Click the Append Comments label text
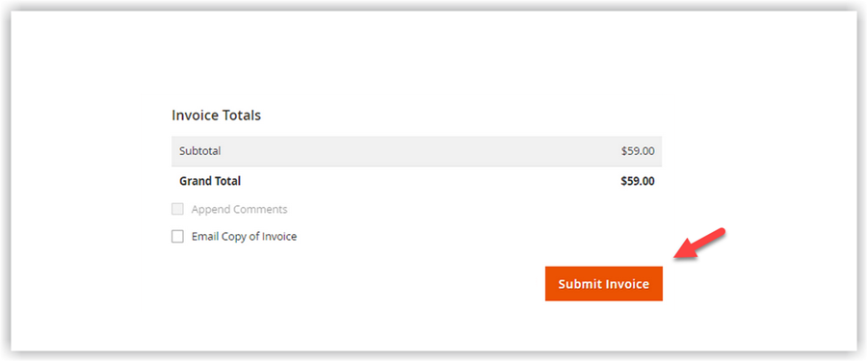The image size is (868, 362). (239, 209)
